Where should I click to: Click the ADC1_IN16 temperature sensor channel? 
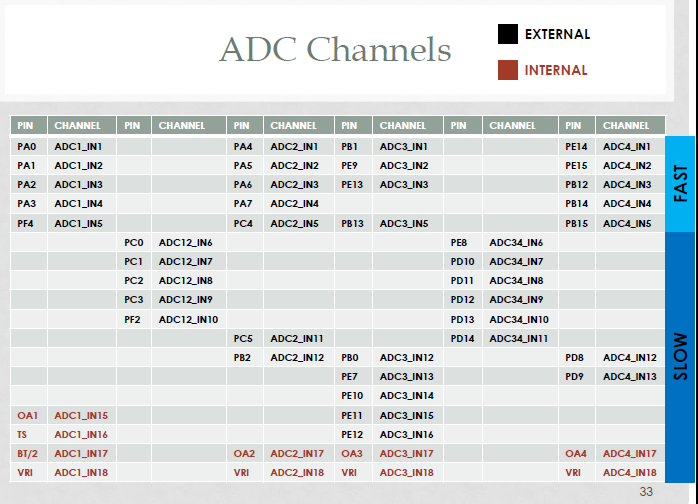coord(82,435)
